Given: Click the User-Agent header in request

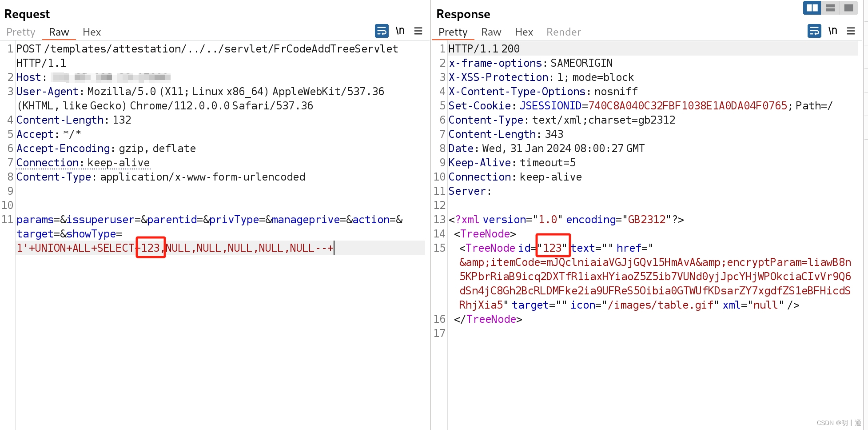Looking at the screenshot, I should (x=200, y=99).
